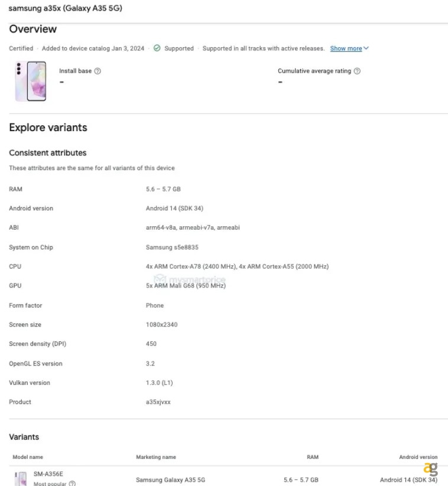
Task: Click the Explore variants section heading
Action: 47,128
